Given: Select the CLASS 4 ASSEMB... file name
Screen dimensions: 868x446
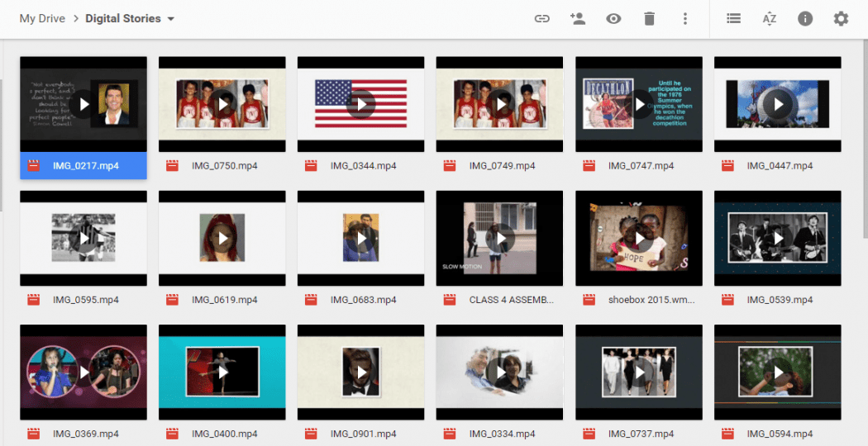Looking at the screenshot, I should tap(512, 300).
